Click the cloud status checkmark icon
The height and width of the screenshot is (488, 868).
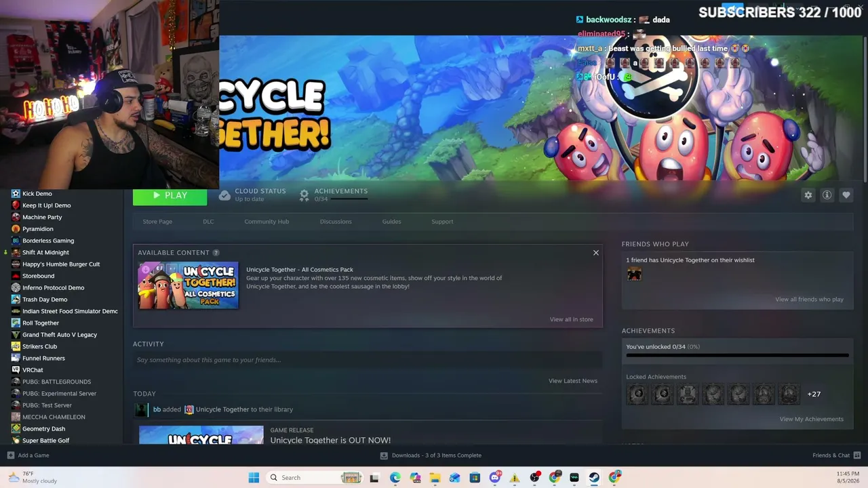coord(224,195)
